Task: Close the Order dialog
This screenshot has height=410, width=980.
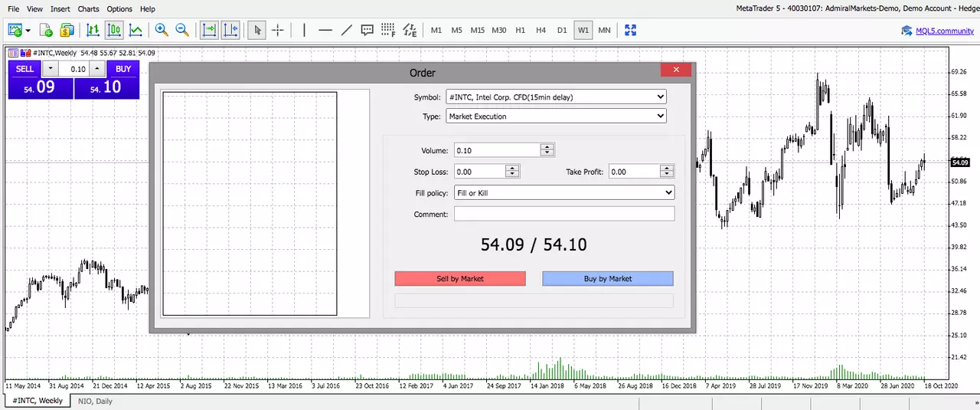Action: point(676,70)
